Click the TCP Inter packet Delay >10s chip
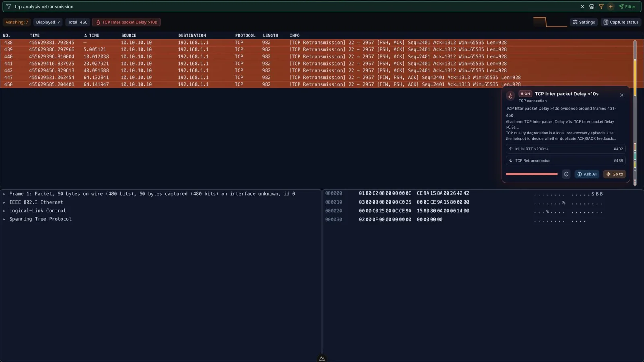Screen dimensions: 644x362 pyautogui.click(x=126, y=22)
